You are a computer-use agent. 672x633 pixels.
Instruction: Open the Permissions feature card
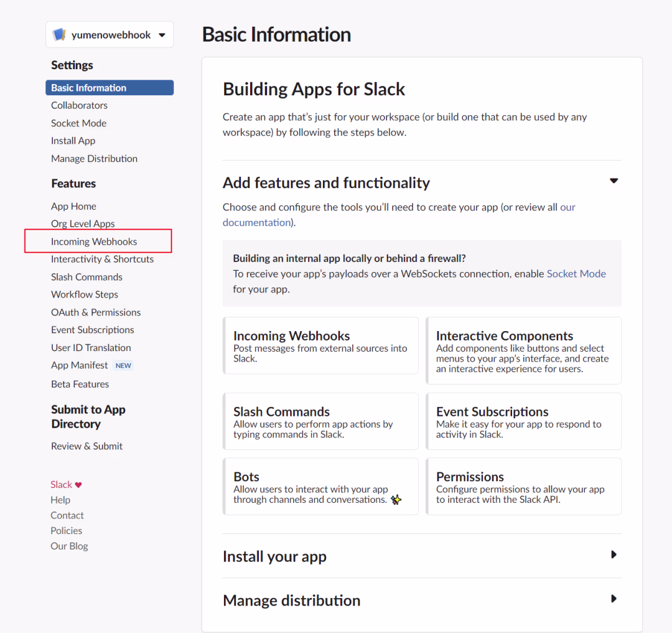[x=523, y=487]
